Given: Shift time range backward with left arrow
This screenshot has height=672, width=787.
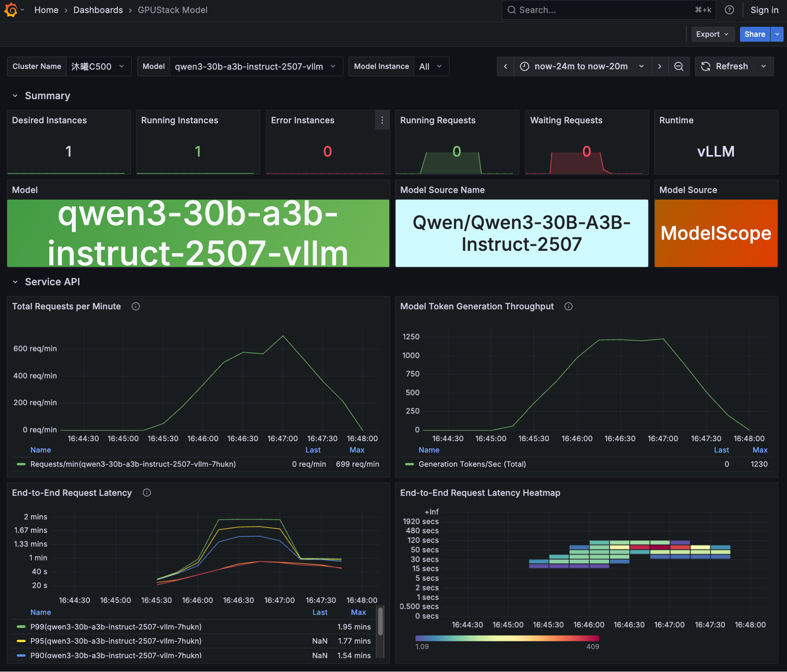Looking at the screenshot, I should (x=505, y=67).
